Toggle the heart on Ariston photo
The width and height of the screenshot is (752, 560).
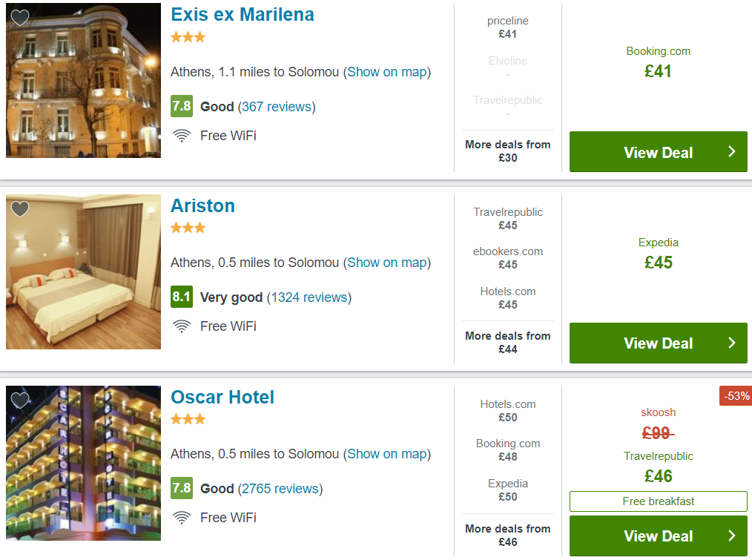click(x=20, y=209)
